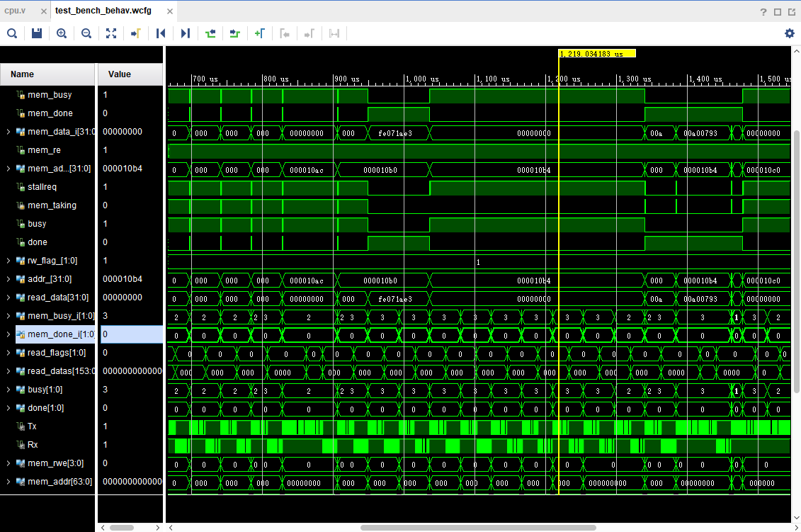Viewport: 801px width, 532px height.
Task: Jump to previous transition
Action: [210, 34]
